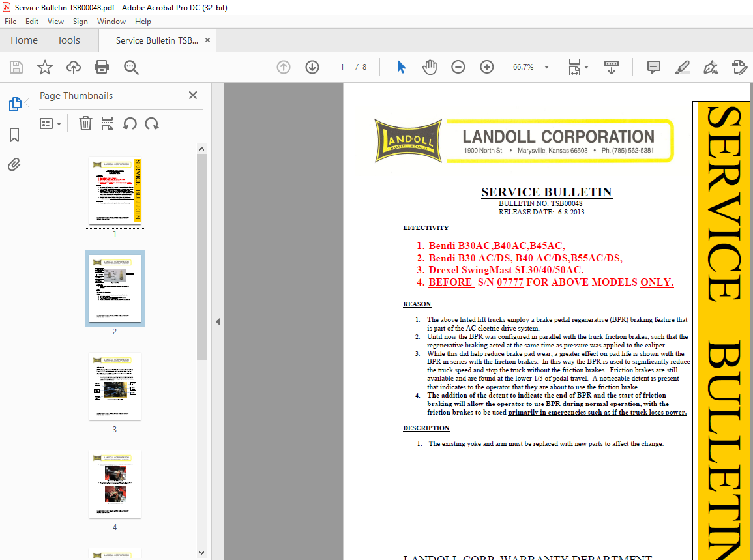This screenshot has width=753, height=560.
Task: Click the share/send file icon
Action: [x=739, y=67]
